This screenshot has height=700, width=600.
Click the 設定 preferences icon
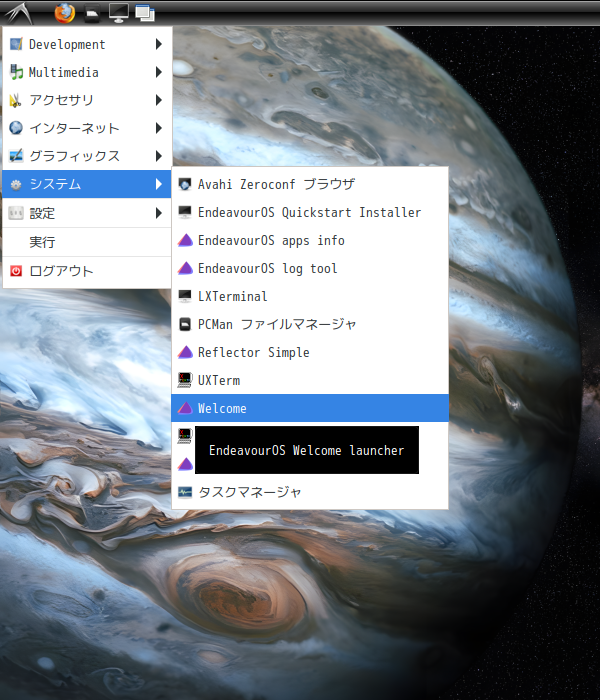tap(16, 213)
